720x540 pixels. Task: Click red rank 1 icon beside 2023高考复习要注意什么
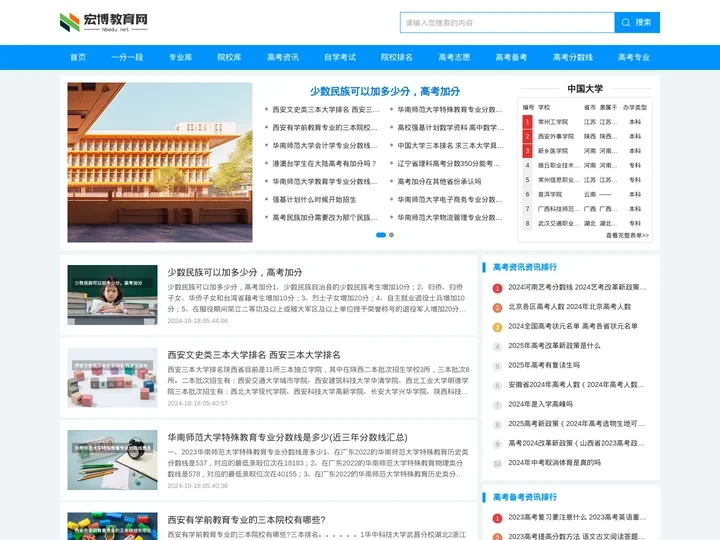pyautogui.click(x=497, y=518)
